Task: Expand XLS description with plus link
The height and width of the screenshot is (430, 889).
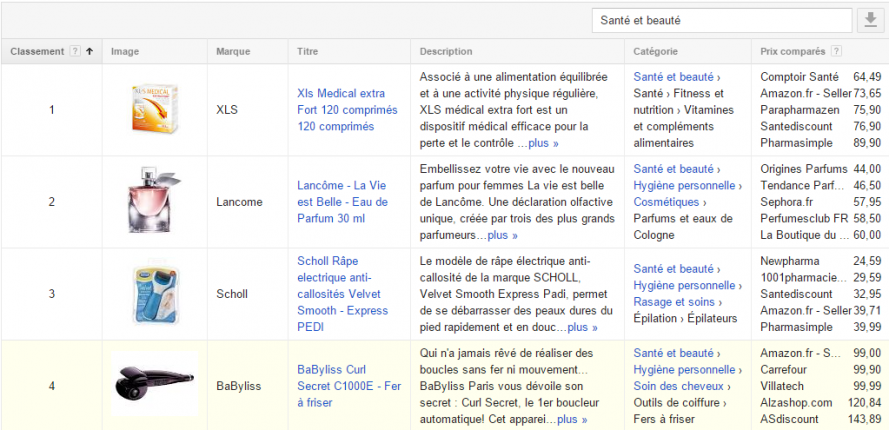Action: pyautogui.click(x=543, y=143)
